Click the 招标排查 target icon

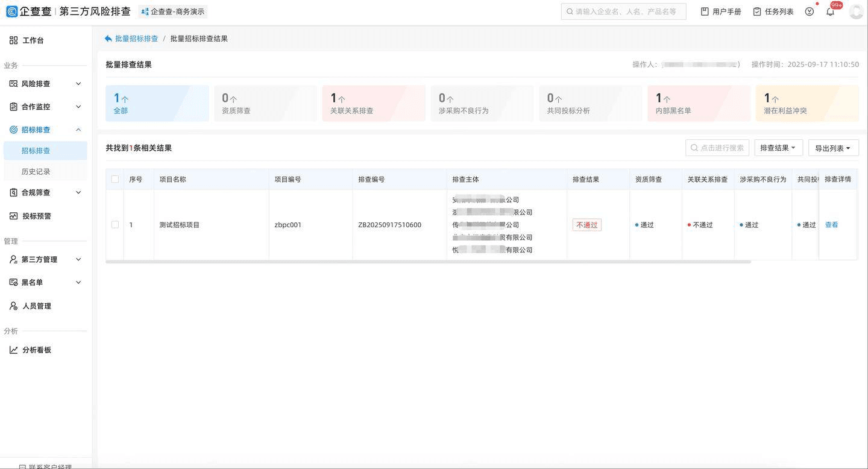point(13,130)
